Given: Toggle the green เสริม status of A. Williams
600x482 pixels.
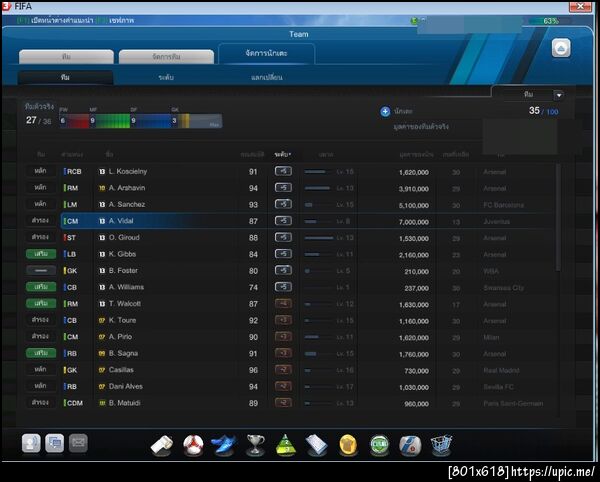Looking at the screenshot, I should [x=41, y=287].
